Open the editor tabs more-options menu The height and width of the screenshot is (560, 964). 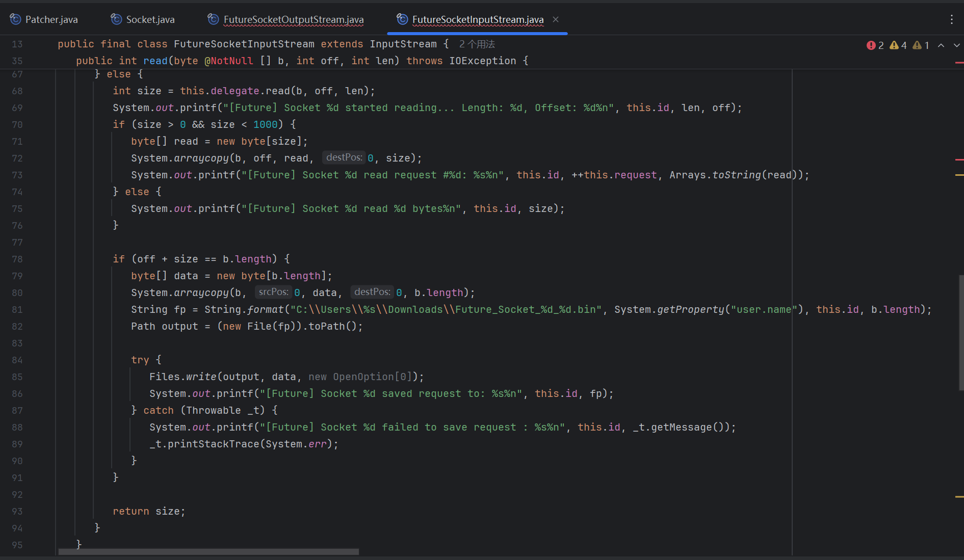click(x=951, y=19)
